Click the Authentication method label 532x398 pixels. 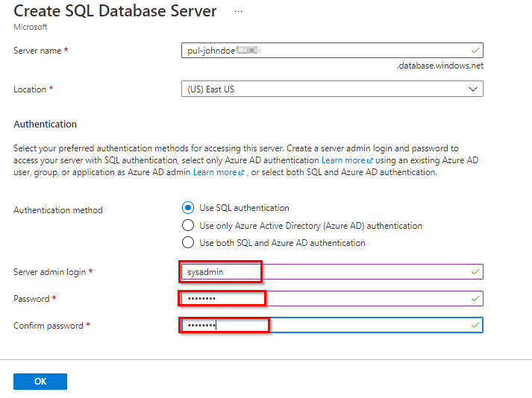[x=58, y=210]
